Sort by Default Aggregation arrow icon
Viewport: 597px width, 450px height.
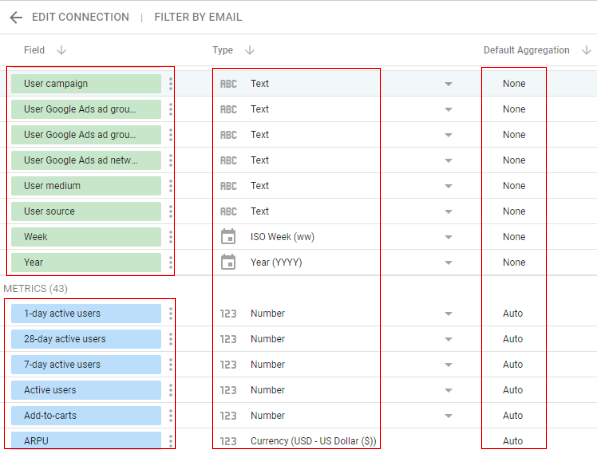click(x=587, y=50)
